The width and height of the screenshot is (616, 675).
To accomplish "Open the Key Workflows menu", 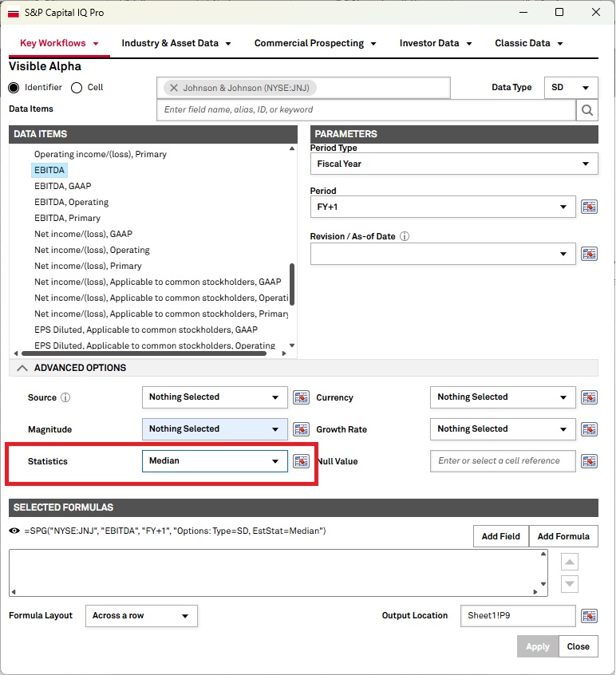I will (x=59, y=43).
